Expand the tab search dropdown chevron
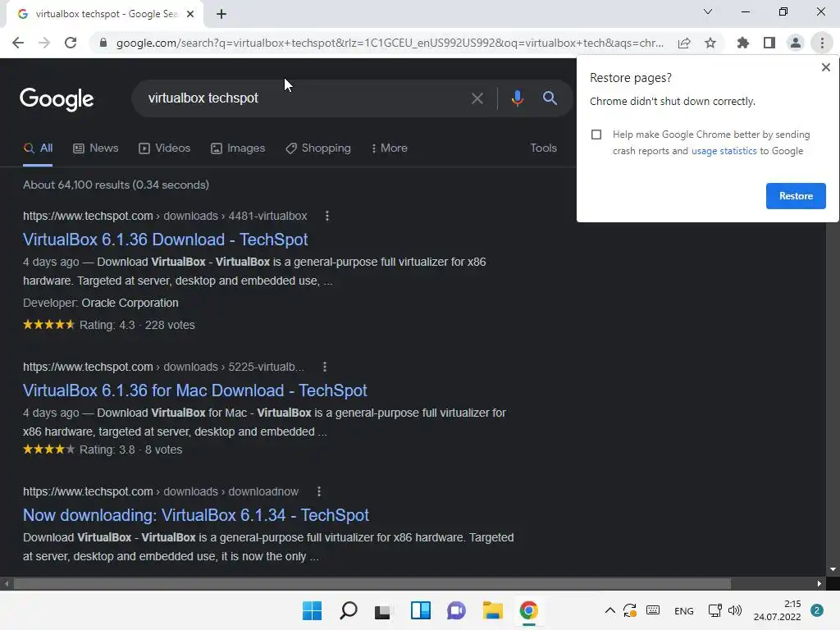840x630 pixels. pyautogui.click(x=708, y=11)
